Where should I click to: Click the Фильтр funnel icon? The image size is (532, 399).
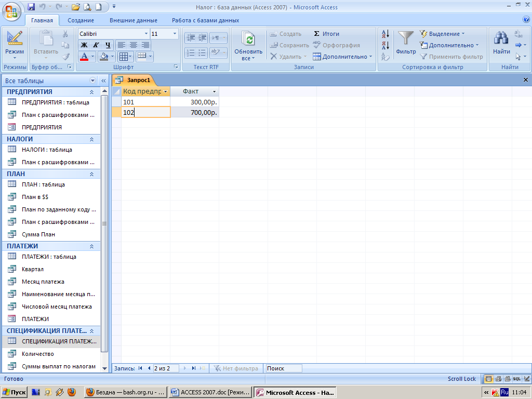[x=406, y=38]
